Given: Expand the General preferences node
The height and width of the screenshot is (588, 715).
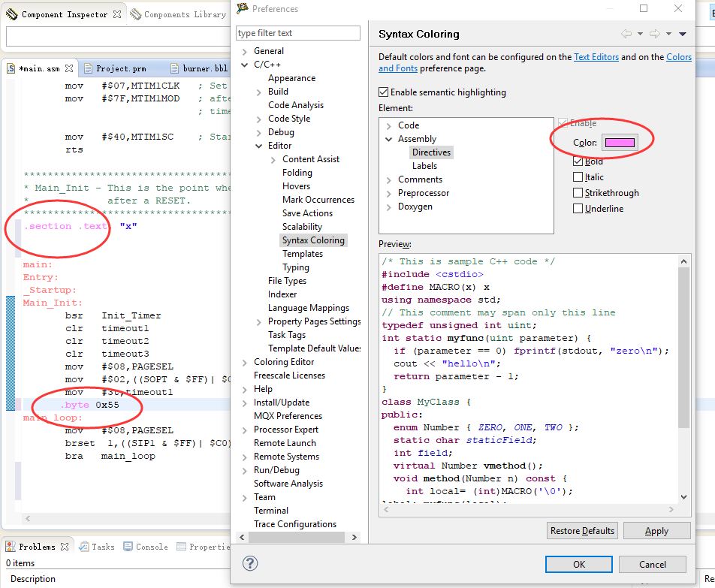Looking at the screenshot, I should pos(245,52).
